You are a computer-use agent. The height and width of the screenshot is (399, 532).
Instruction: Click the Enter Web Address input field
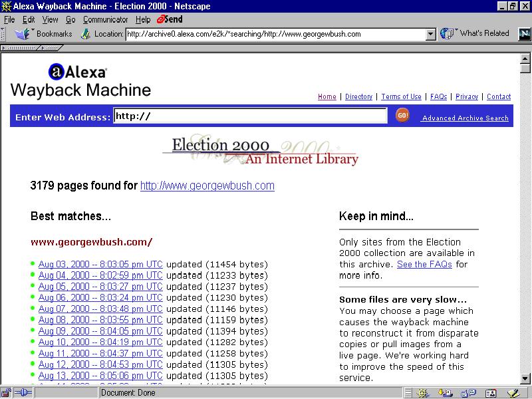point(251,116)
